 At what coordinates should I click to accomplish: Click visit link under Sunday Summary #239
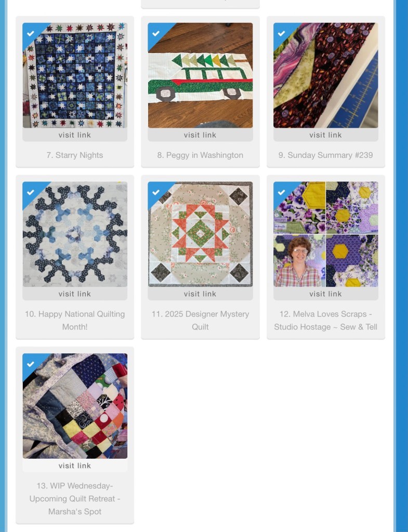[x=326, y=135]
